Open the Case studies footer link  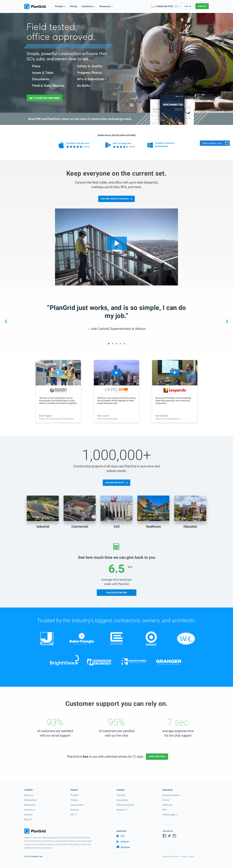[77, 805]
